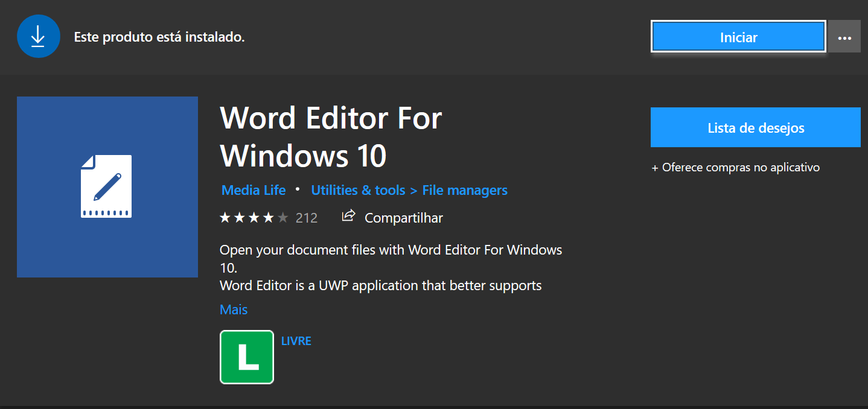
Task: Click the document pencil app logo
Action: click(x=107, y=187)
